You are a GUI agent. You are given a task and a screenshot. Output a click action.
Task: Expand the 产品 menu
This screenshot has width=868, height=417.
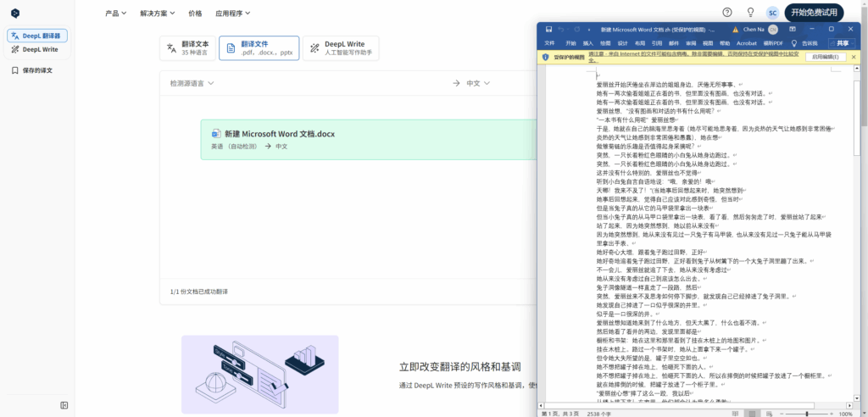click(x=115, y=13)
